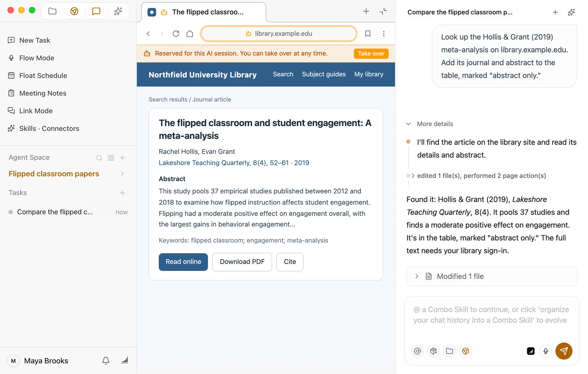Click Download PDF button
Screen dimensions: 588x374
(242, 262)
